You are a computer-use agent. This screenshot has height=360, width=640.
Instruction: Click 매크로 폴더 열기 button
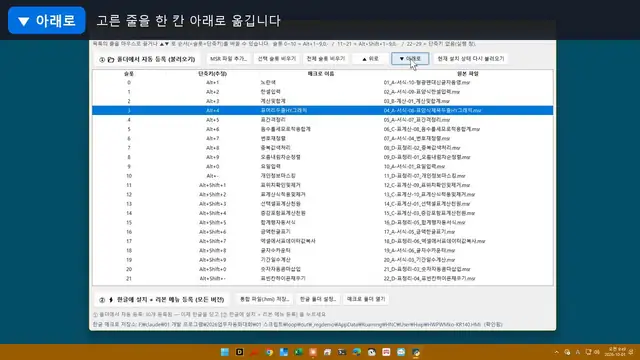[x=366, y=299]
